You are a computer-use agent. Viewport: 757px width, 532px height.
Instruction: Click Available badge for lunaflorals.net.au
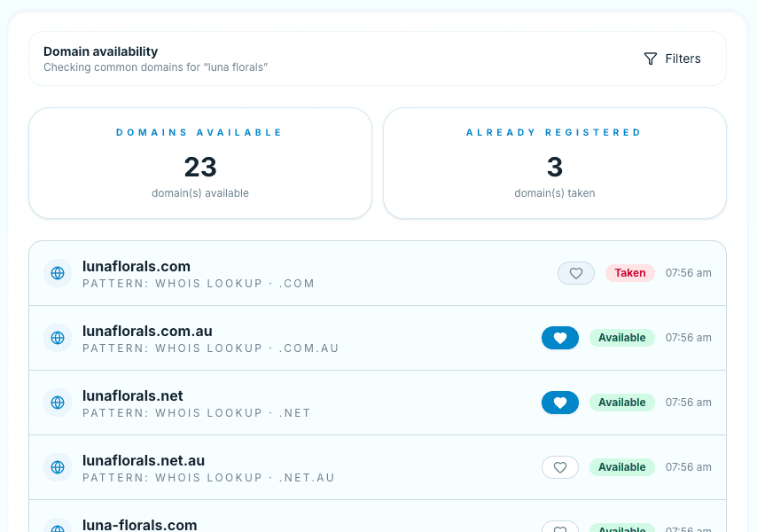[622, 467]
